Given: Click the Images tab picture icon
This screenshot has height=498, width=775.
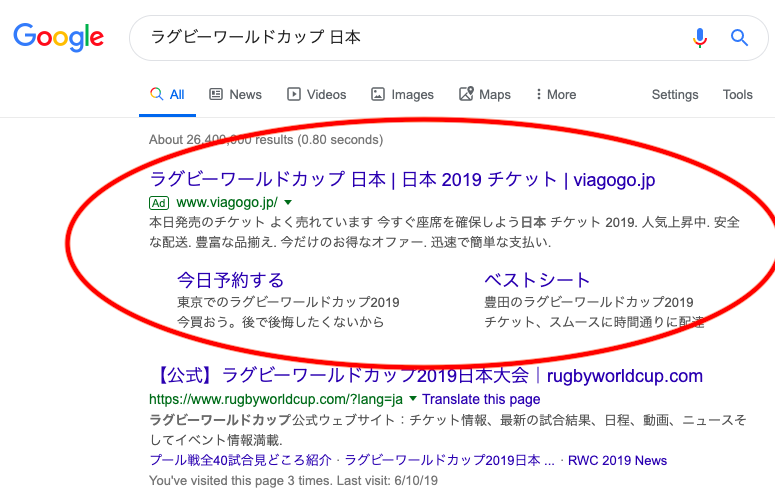Looking at the screenshot, I should (378, 94).
